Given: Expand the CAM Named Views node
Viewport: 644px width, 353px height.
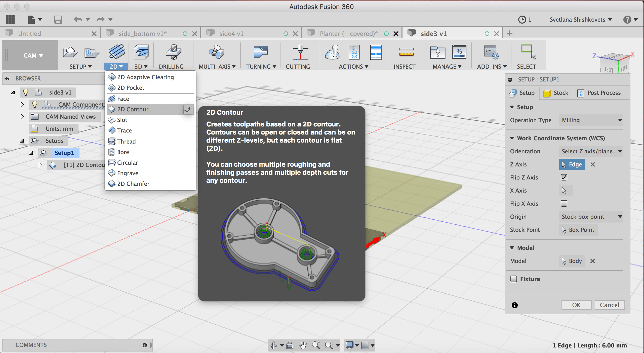Looking at the screenshot, I should point(22,117).
